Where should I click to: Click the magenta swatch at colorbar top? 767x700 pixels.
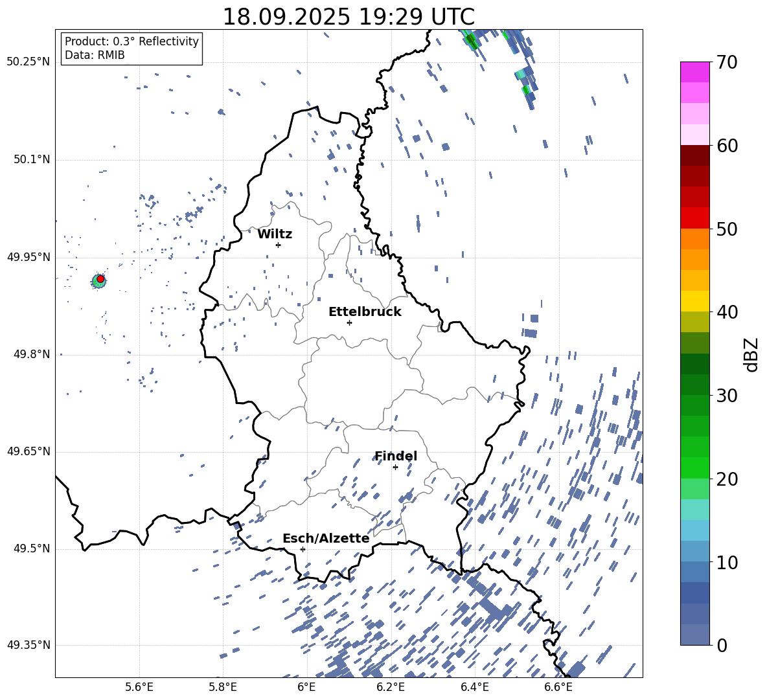[x=694, y=72]
